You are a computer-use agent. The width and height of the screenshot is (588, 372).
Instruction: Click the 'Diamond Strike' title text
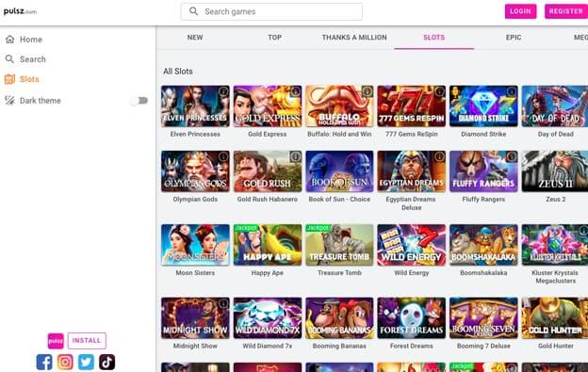483,134
